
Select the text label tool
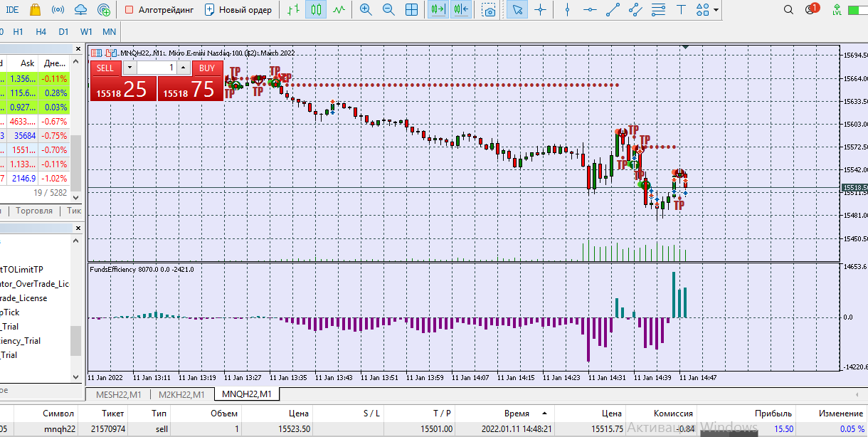click(x=681, y=10)
